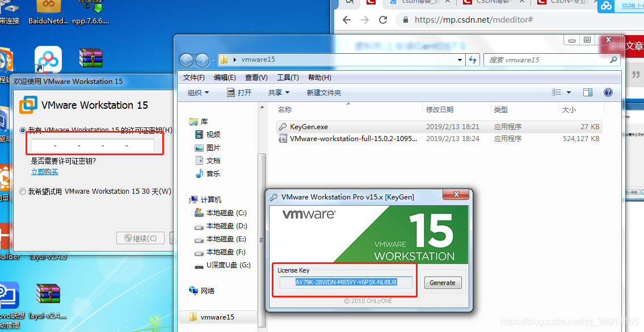
Task: Open 音乐 music library
Action: coord(208,174)
